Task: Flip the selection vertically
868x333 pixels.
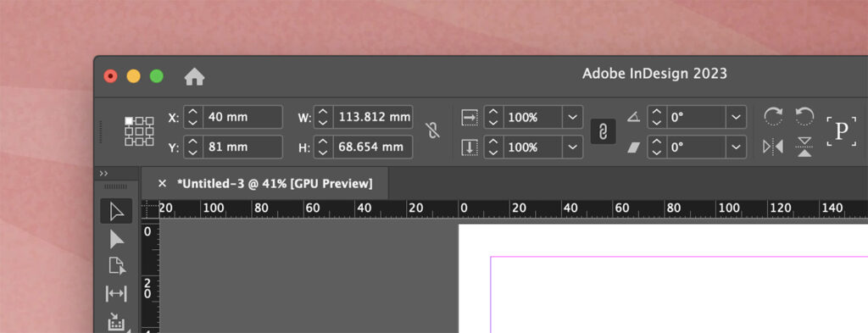Action: 804,147
